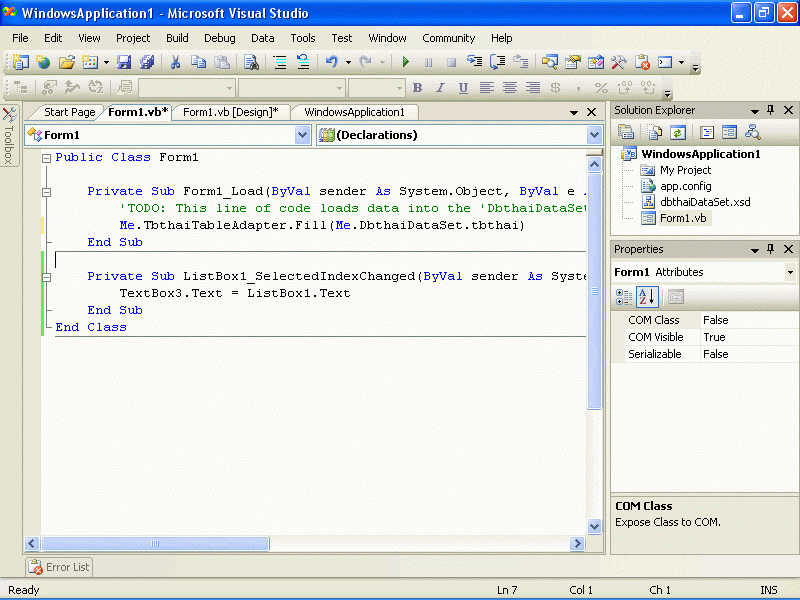
Task: Collapse the Form1_Load sub block
Action: point(46,192)
